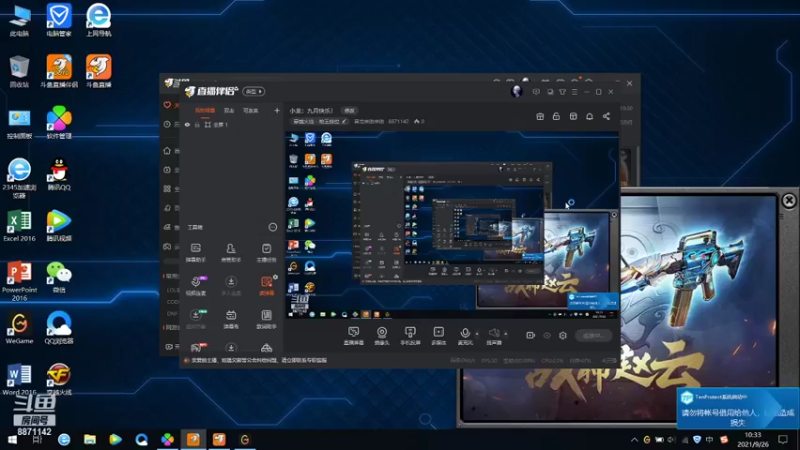Click the heart icon in the back window sidebar
The image size is (800, 450).
pos(167,105)
